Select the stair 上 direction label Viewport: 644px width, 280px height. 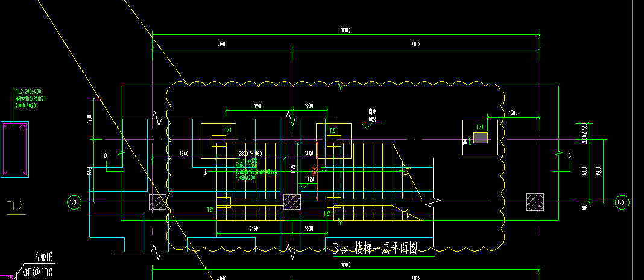click(205, 173)
